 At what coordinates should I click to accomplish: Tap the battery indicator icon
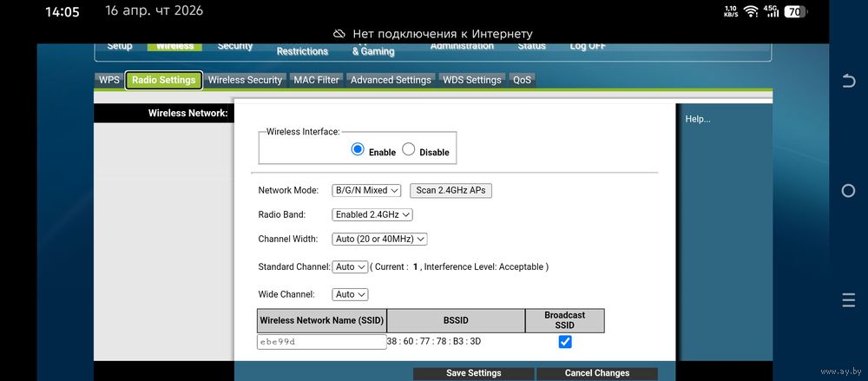794,11
